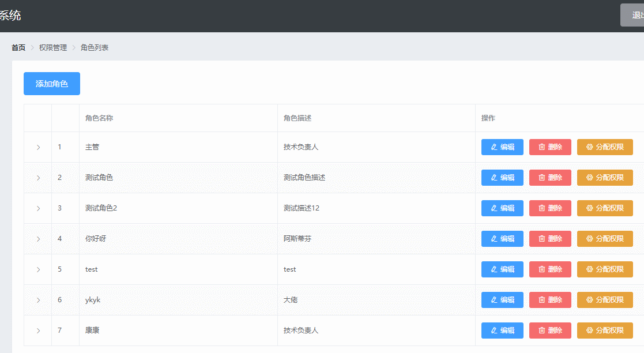Click the 测试描述12 description cell
644x353 pixels.
[376, 208]
